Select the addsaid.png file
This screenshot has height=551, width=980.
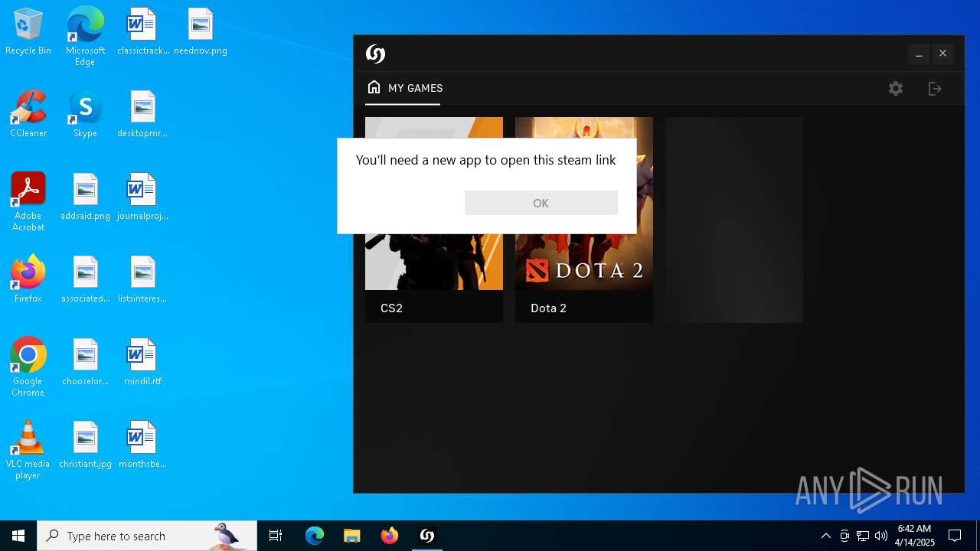pyautogui.click(x=85, y=197)
